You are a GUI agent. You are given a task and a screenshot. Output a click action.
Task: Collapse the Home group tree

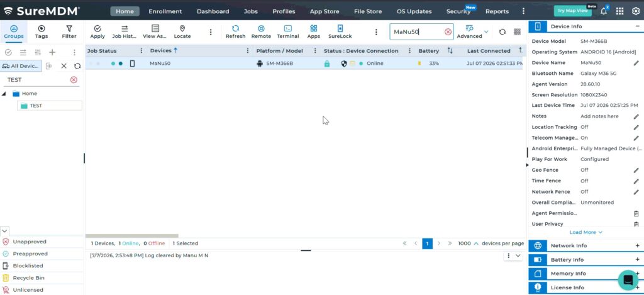coord(4,94)
